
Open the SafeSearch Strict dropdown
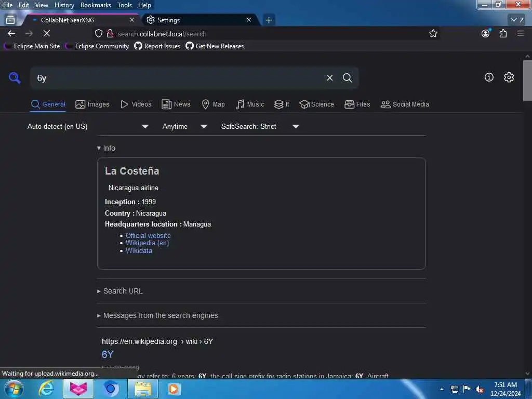tap(260, 126)
